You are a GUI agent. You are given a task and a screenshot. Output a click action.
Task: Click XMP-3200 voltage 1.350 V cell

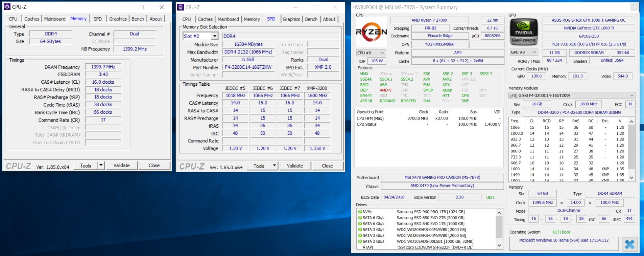click(x=317, y=149)
